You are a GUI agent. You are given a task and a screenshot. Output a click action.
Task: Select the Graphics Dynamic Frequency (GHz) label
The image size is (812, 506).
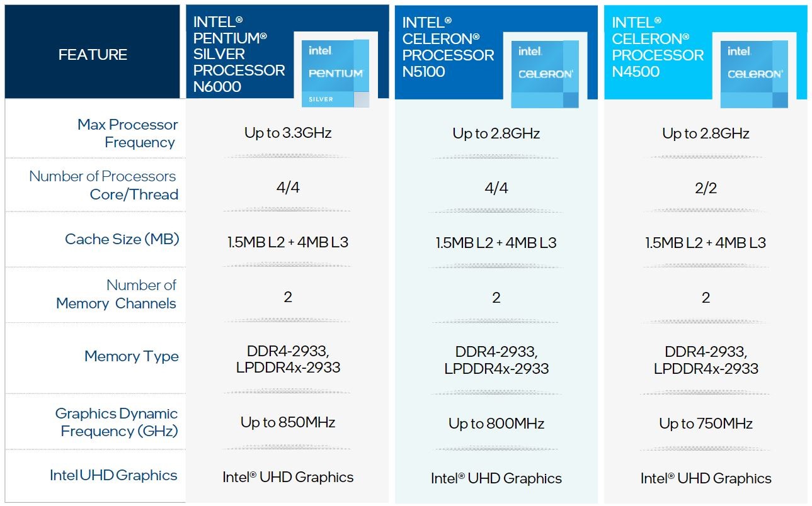coord(117,422)
